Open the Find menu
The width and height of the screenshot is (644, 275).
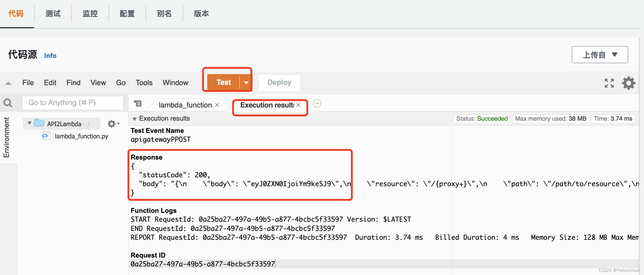[x=73, y=83]
